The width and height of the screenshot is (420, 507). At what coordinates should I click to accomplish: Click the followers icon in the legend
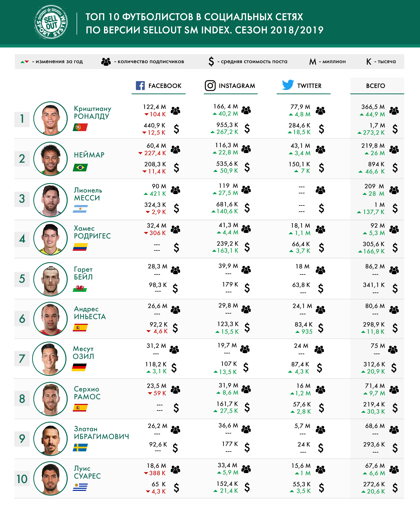click(106, 62)
